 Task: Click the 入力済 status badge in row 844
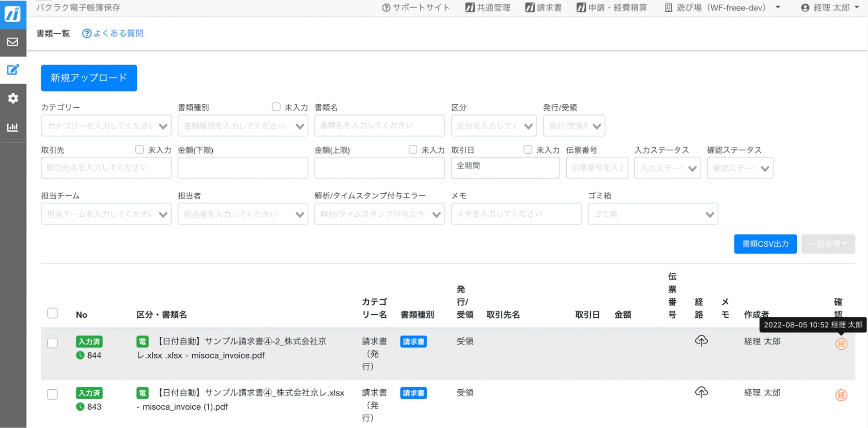pyautogui.click(x=89, y=342)
